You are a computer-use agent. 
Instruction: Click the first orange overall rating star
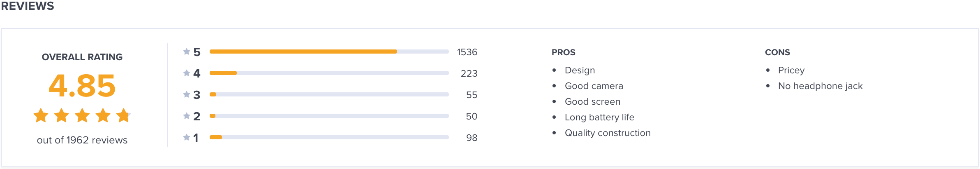pyautogui.click(x=41, y=115)
